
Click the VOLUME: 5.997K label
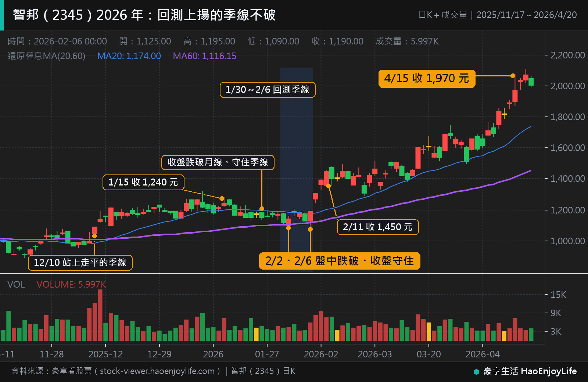(x=71, y=284)
